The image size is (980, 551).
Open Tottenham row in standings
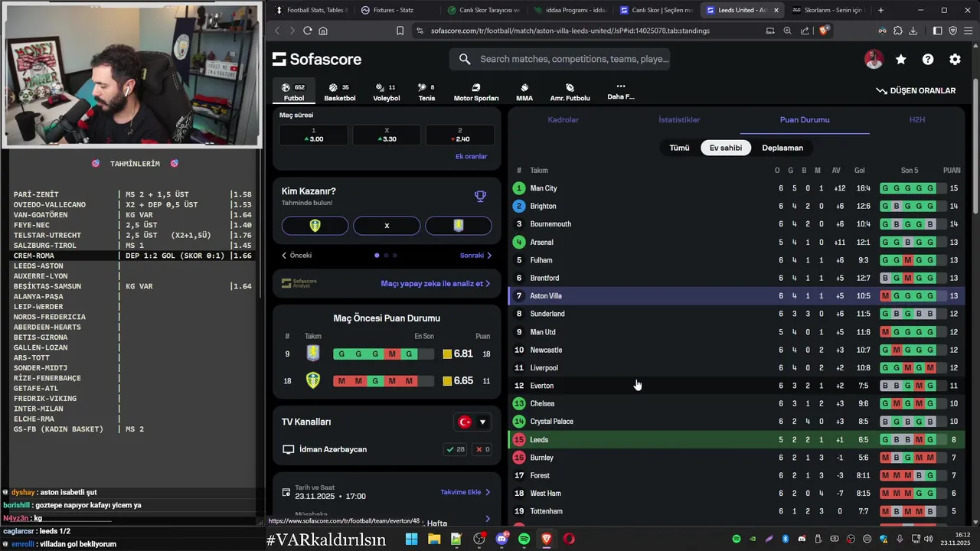[x=736, y=511]
